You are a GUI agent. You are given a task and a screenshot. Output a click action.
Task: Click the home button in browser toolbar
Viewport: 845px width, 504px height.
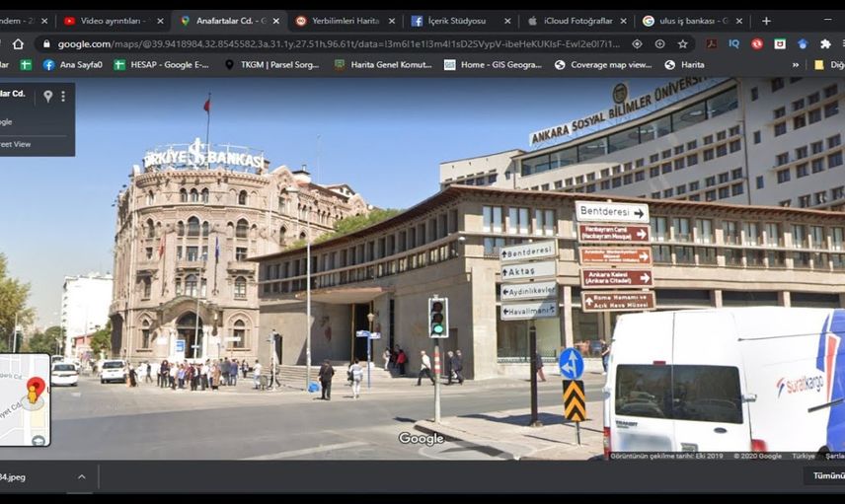(18, 43)
